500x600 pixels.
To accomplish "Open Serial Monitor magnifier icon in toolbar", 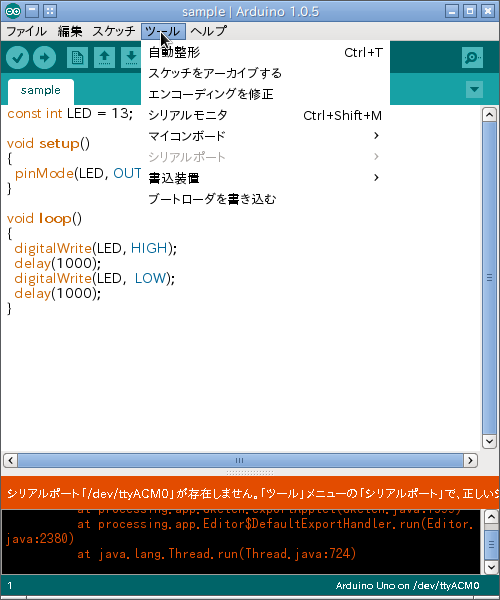I will [472, 58].
